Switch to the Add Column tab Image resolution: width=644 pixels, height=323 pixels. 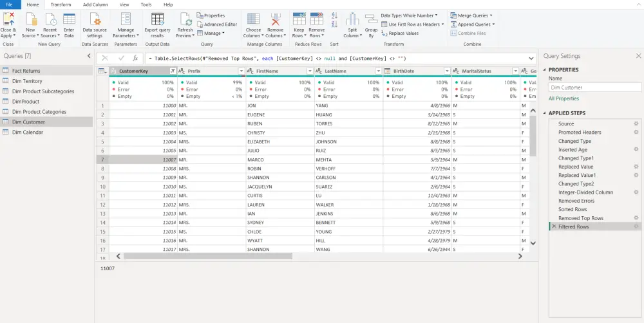95,5
